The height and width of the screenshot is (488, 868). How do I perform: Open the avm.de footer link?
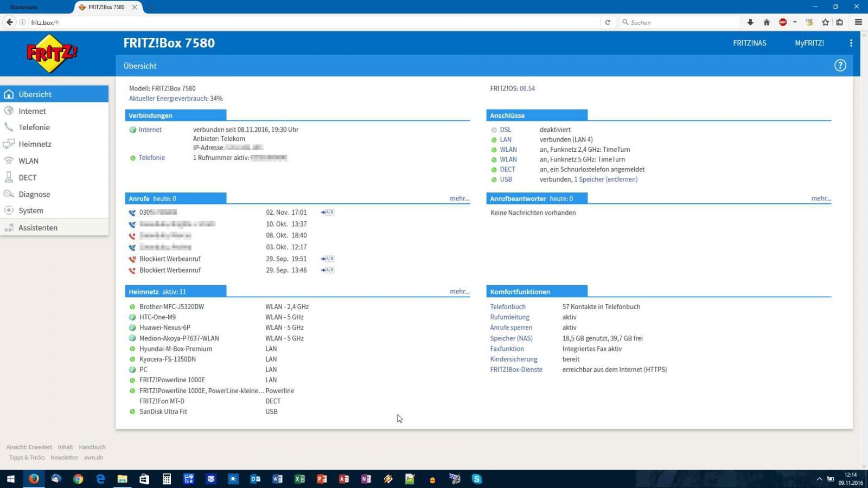[x=93, y=458]
